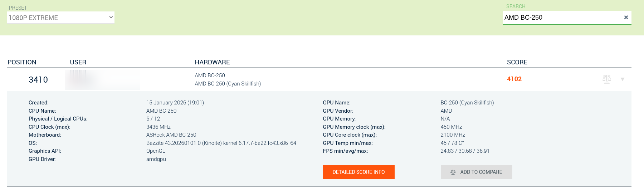The width and height of the screenshot is (644, 191).
Task: Click the SCORE column header
Action: point(517,62)
